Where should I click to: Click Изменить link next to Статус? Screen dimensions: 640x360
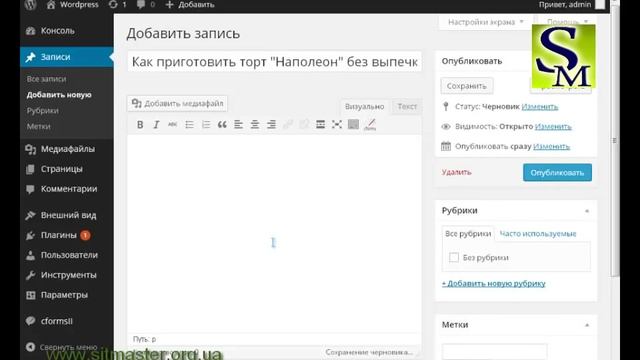pyautogui.click(x=540, y=107)
